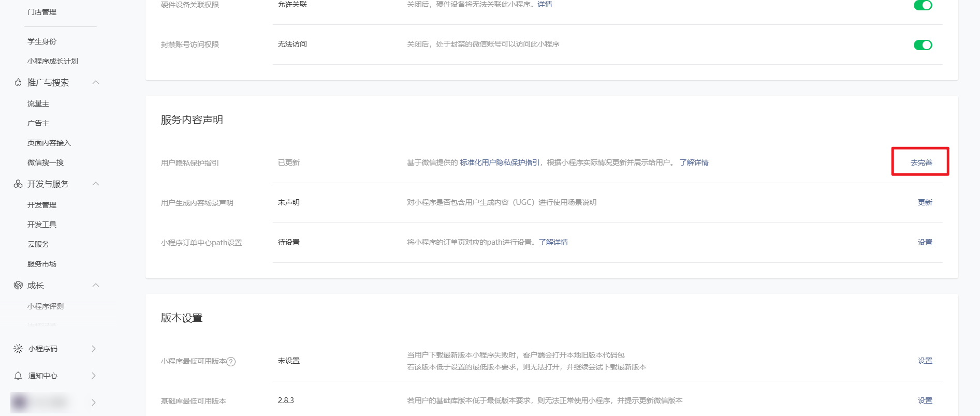This screenshot has height=416, width=980.
Task: Click 了解详情 for 订单中心path设置
Action: click(x=553, y=242)
